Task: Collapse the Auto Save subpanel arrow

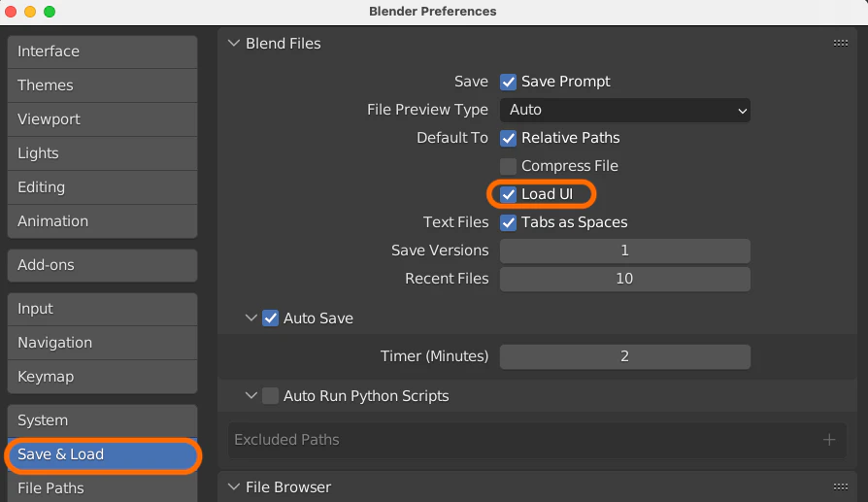Action: tap(251, 318)
